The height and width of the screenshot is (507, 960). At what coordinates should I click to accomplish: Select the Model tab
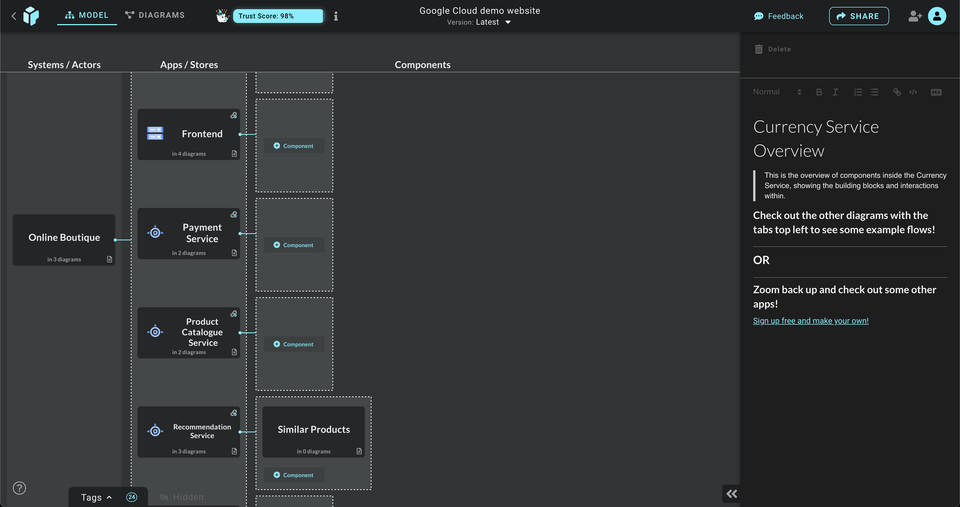[x=87, y=16]
